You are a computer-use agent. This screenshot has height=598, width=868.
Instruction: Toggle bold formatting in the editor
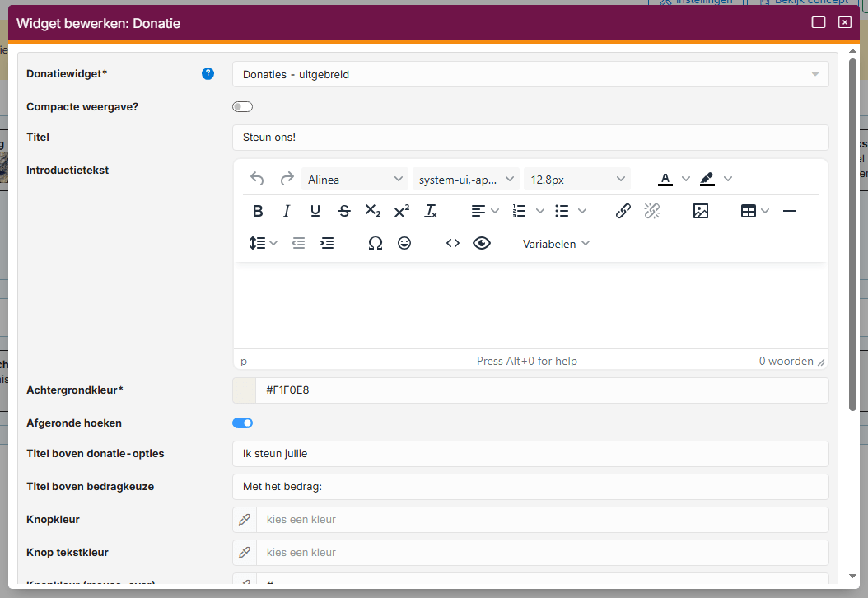(258, 211)
